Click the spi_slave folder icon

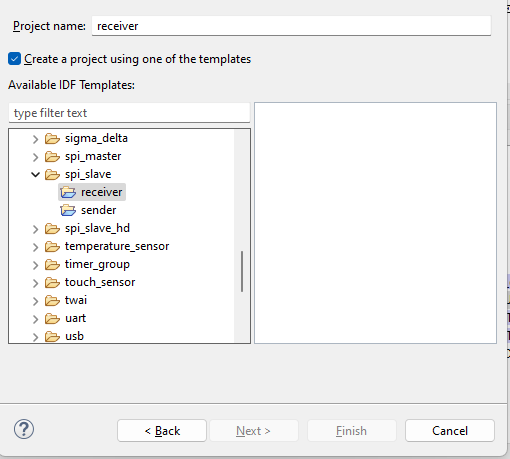(52, 174)
